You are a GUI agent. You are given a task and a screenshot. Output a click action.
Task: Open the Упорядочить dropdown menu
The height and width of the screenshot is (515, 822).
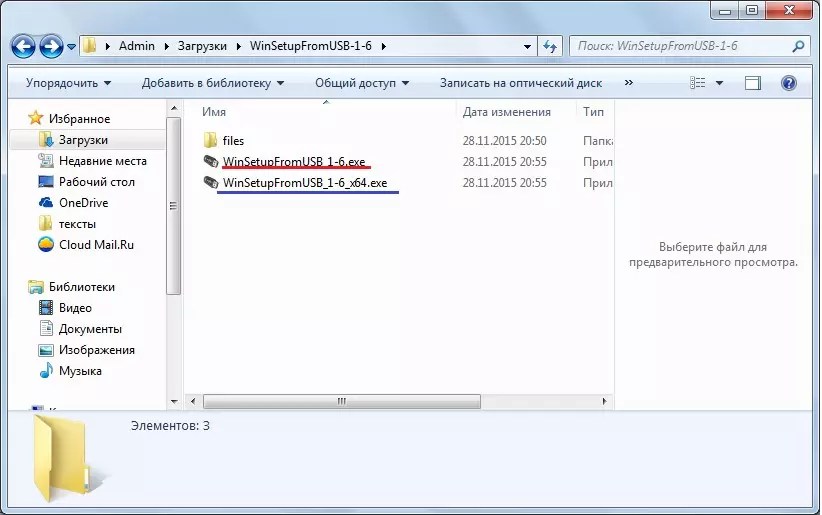click(x=68, y=83)
